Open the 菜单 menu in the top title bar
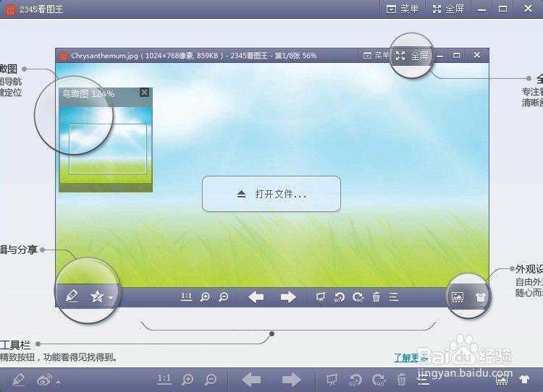The width and height of the screenshot is (543, 392). click(403, 9)
